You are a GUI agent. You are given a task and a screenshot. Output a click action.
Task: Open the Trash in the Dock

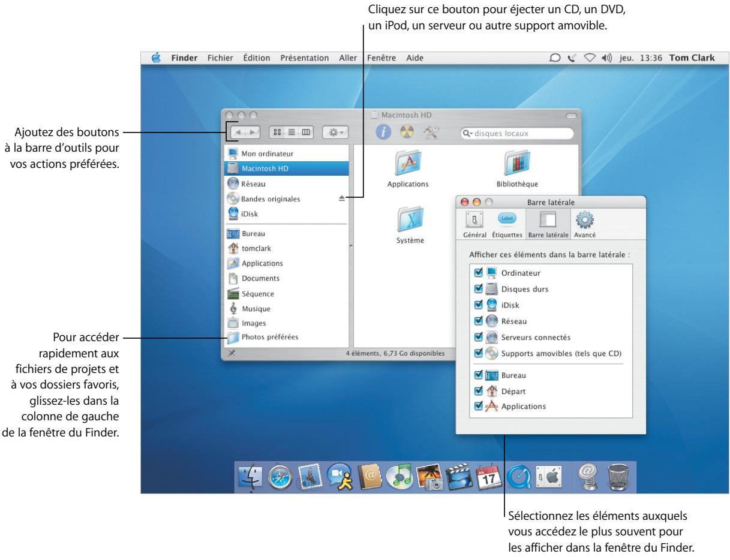(x=618, y=478)
